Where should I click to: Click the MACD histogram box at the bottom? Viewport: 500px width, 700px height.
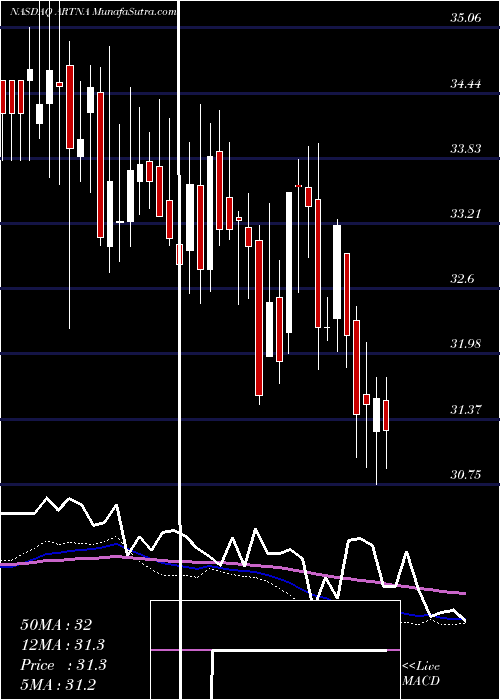pyautogui.click(x=275, y=650)
